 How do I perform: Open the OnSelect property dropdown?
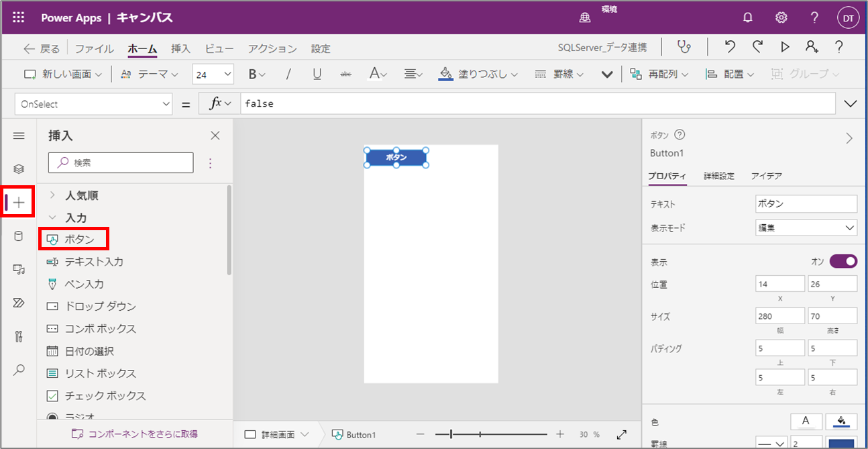[93, 104]
